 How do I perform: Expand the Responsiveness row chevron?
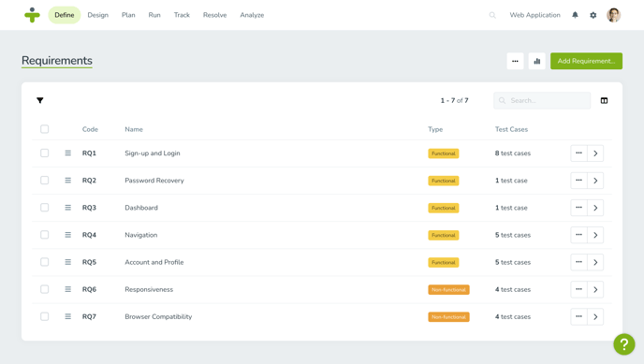coord(595,289)
